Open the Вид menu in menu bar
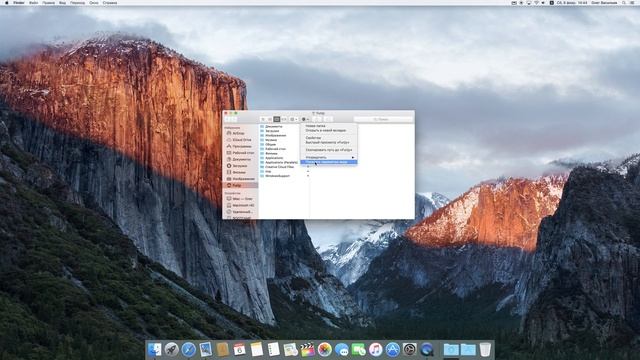The height and width of the screenshot is (360, 640). click(62, 2)
